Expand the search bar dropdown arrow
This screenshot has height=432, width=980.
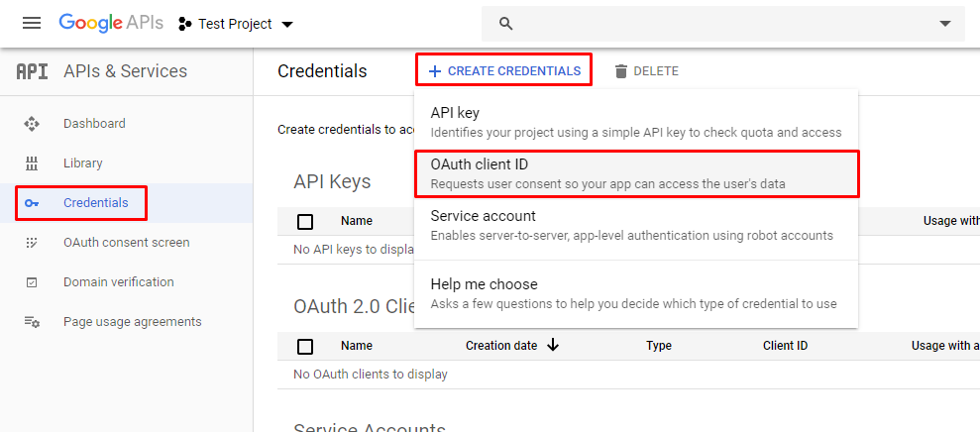(x=945, y=24)
